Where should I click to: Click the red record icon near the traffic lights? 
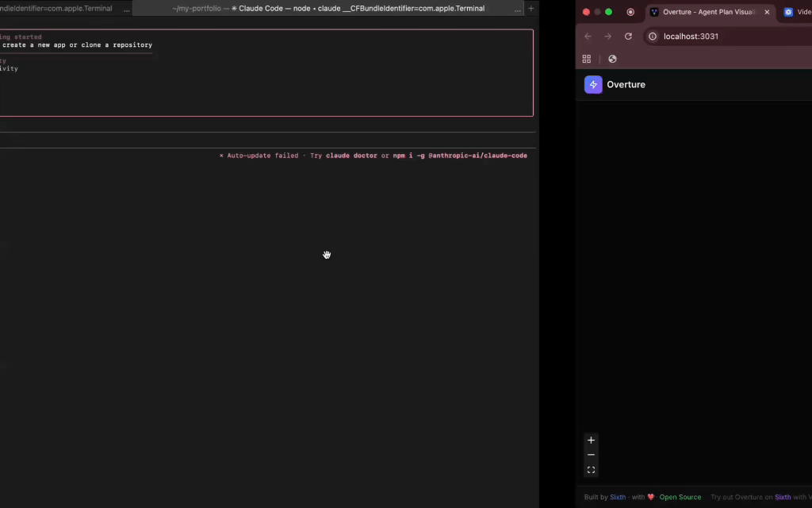click(x=630, y=13)
